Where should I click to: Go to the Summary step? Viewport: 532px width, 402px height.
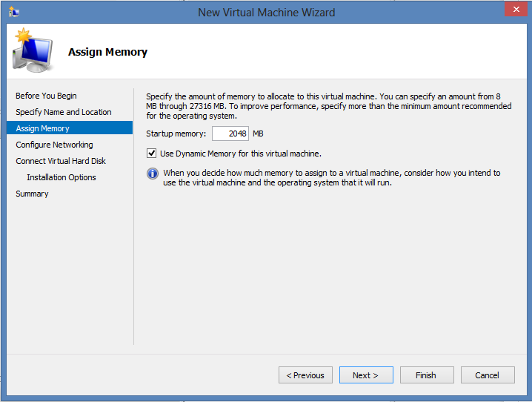point(32,194)
